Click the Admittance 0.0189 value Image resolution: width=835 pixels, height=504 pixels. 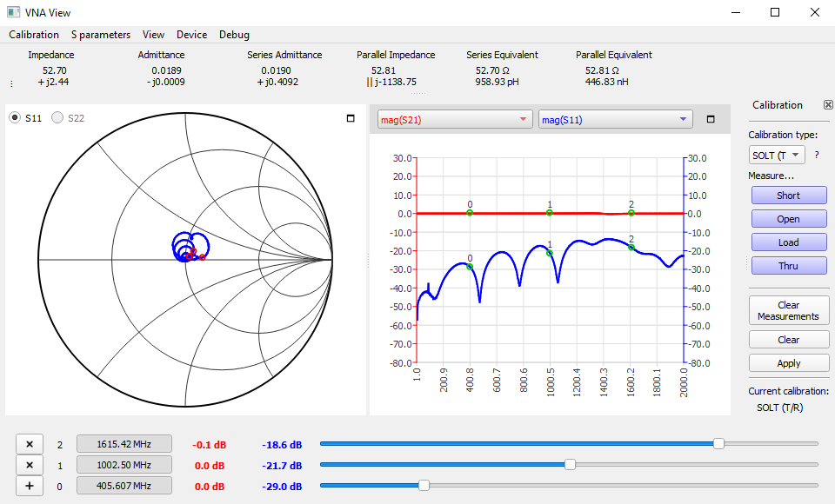click(x=166, y=70)
